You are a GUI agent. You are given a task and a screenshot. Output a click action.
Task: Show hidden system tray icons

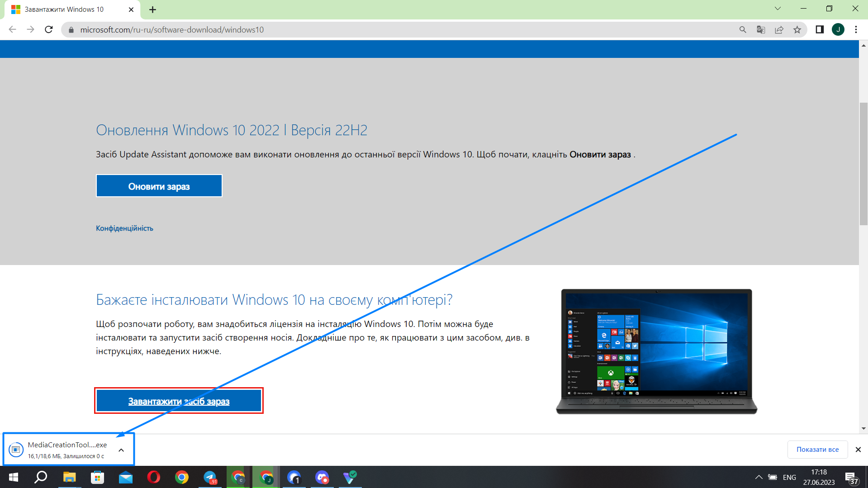(x=759, y=477)
